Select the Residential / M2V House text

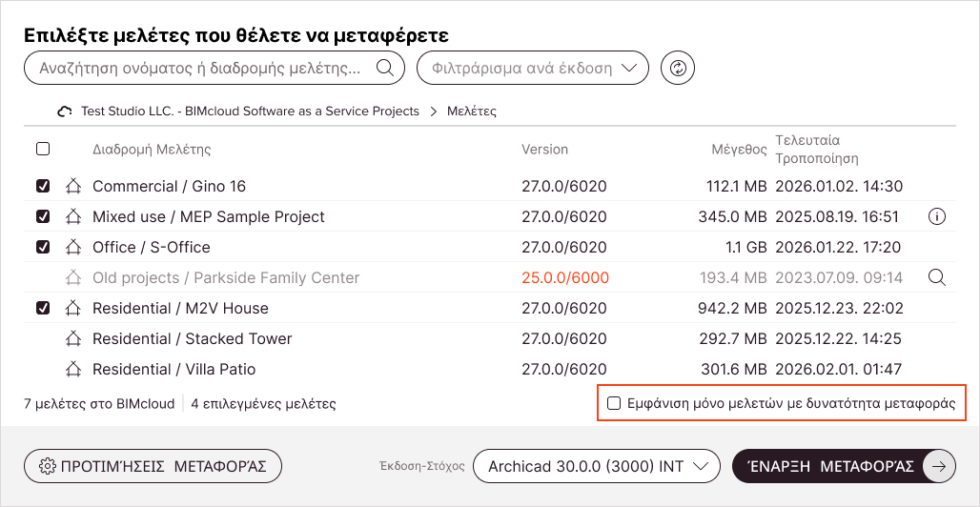pos(180,308)
